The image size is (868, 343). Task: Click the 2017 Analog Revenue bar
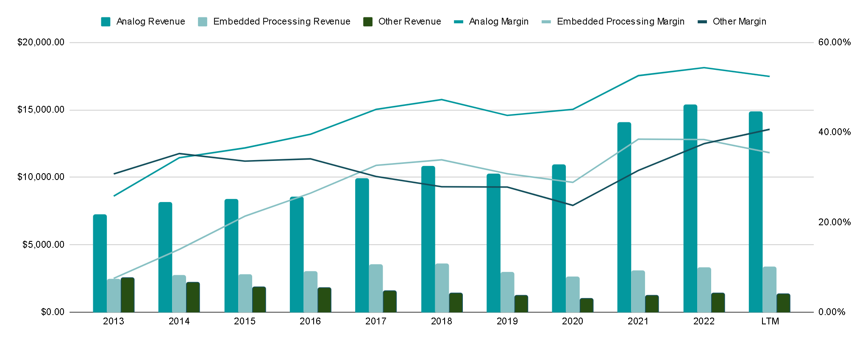point(362,245)
